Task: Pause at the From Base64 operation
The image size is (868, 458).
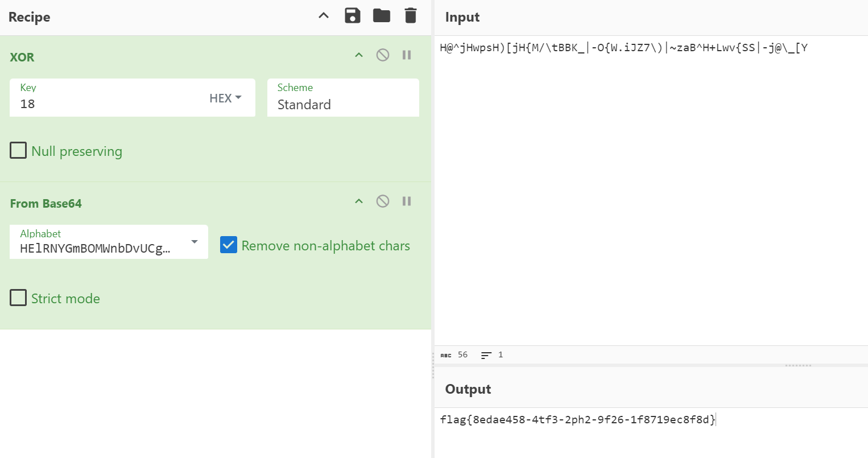Action: 407,201
